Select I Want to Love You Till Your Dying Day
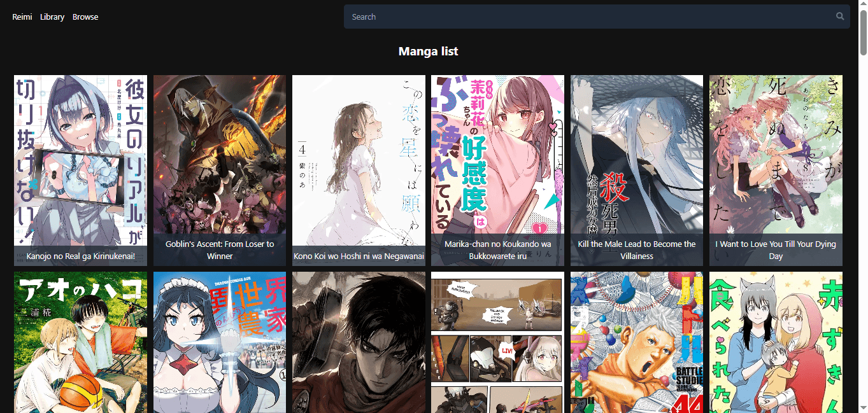Screen dimensions: 868x413 pos(776,159)
